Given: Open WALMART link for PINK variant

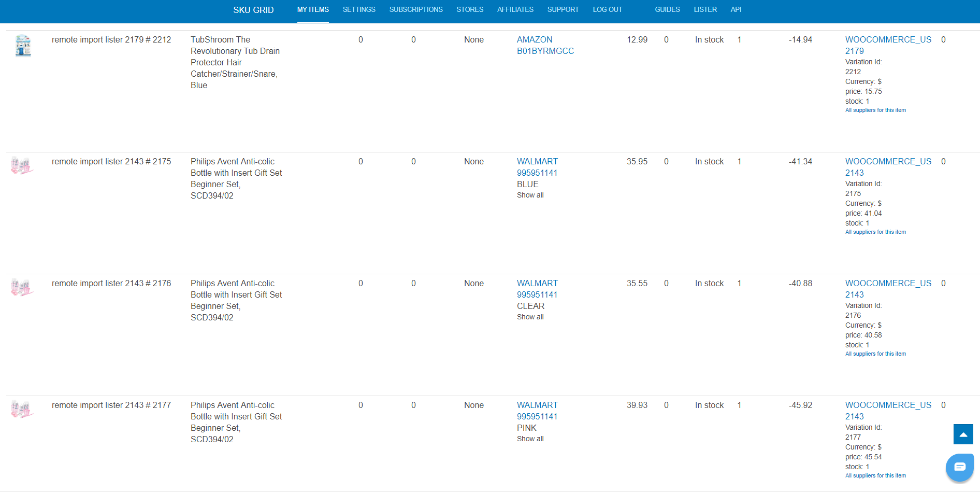Looking at the screenshot, I should click(537, 405).
